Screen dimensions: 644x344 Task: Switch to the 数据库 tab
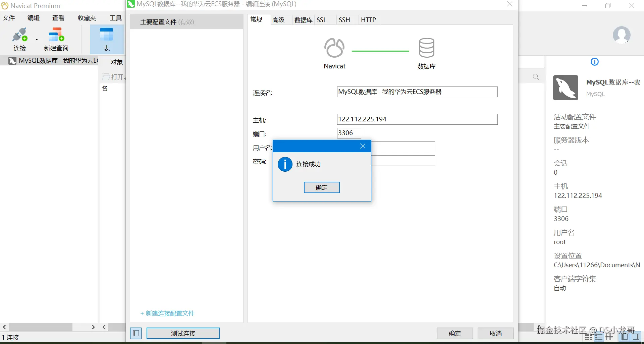point(303,20)
